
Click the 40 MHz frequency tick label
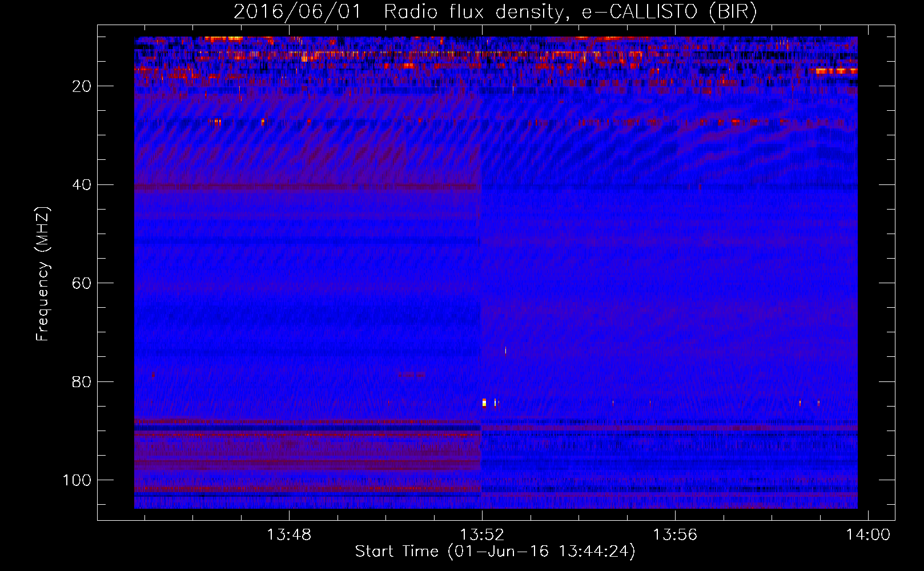82,185
